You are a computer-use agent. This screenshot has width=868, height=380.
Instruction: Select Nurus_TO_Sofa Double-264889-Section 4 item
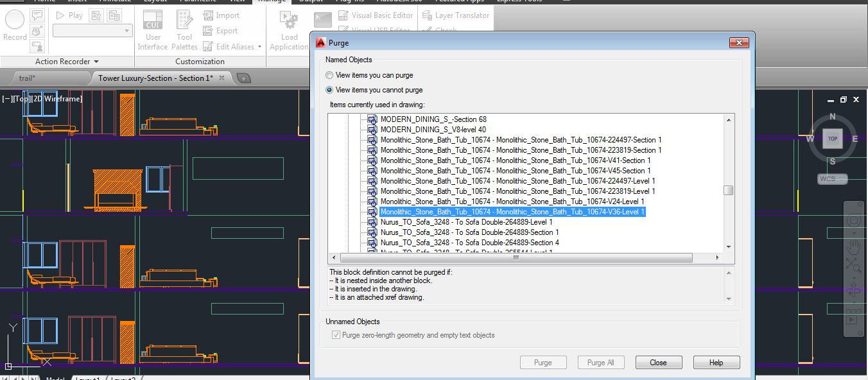point(469,243)
